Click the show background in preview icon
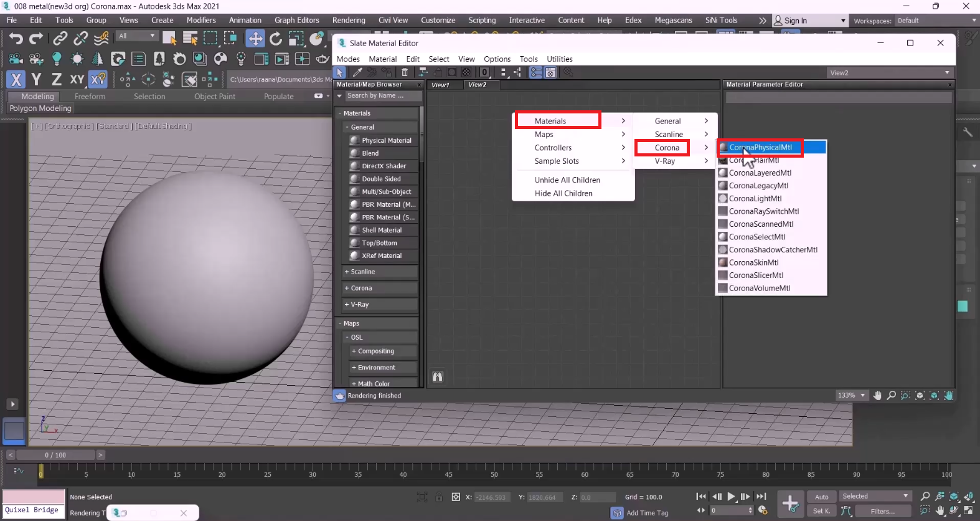 466,72
